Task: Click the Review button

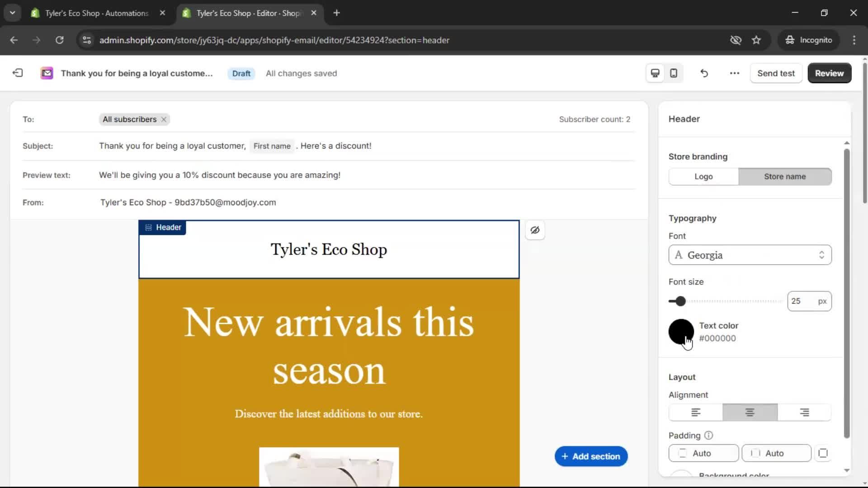Action: (829, 73)
